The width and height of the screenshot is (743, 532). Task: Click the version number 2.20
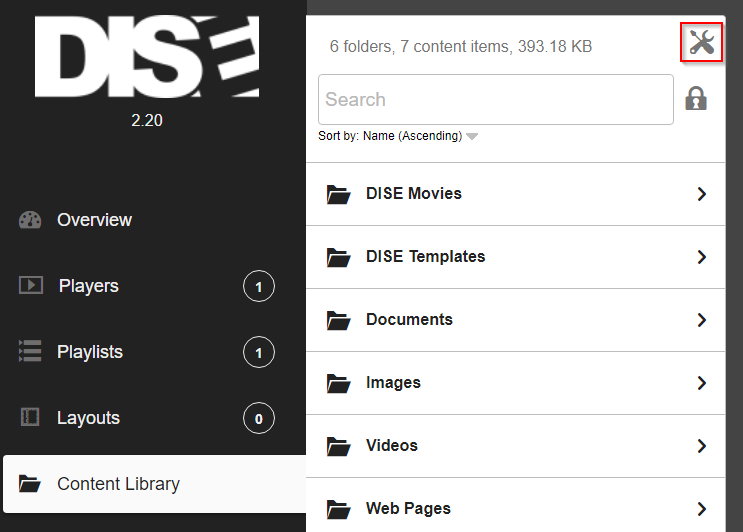click(x=147, y=120)
